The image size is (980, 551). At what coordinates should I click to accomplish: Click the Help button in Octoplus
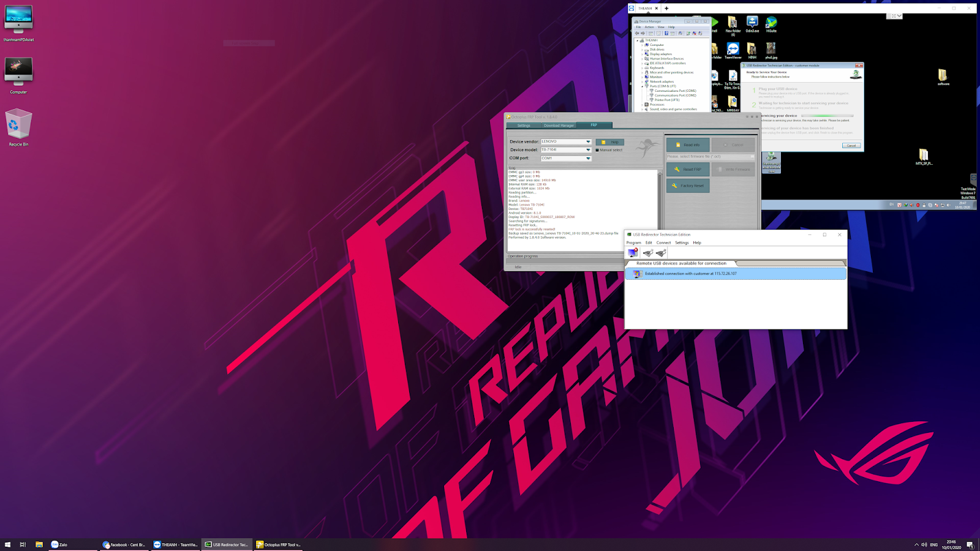[x=609, y=142]
